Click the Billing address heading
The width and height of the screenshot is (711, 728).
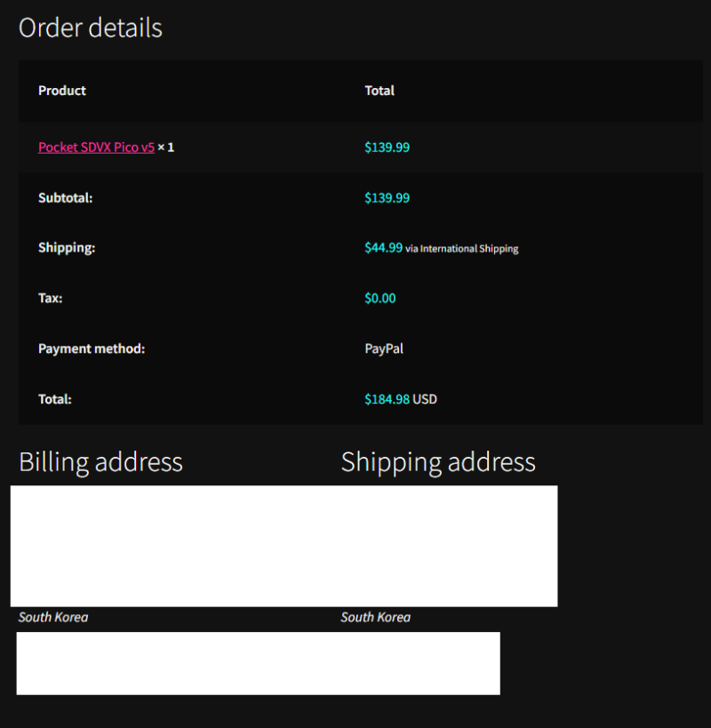[x=100, y=462]
